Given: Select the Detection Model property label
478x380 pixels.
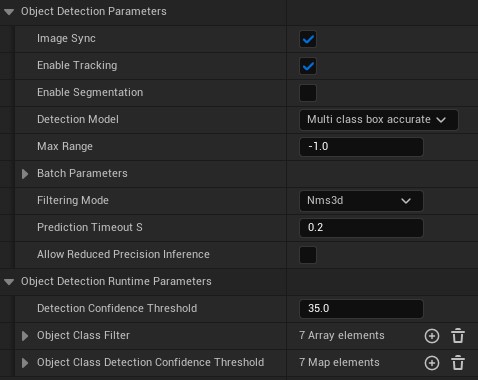Looking at the screenshot, I should point(78,119).
